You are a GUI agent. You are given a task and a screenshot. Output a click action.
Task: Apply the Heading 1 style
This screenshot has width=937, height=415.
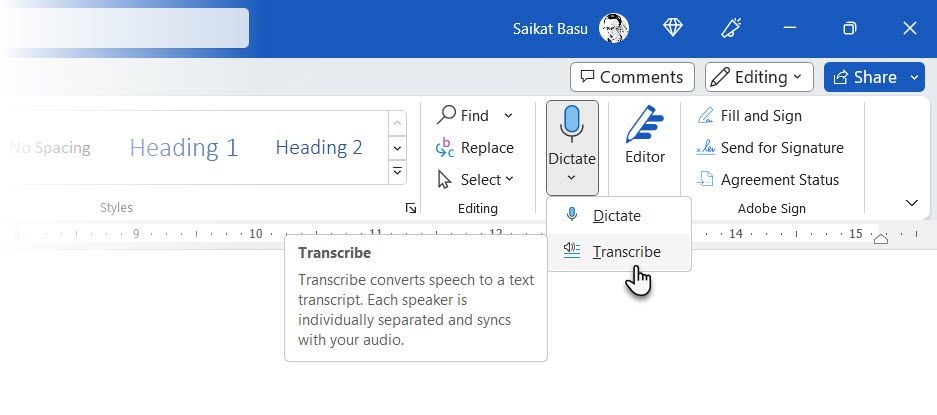[183, 147]
